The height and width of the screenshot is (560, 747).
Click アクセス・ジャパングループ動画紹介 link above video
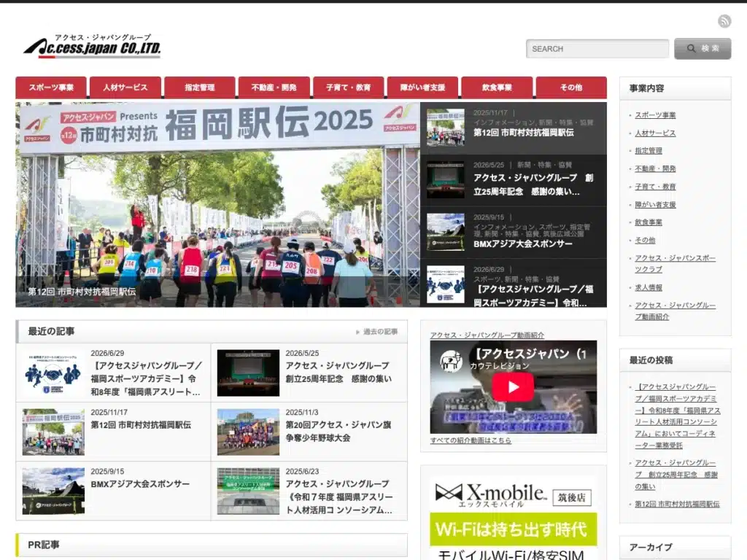487,335
